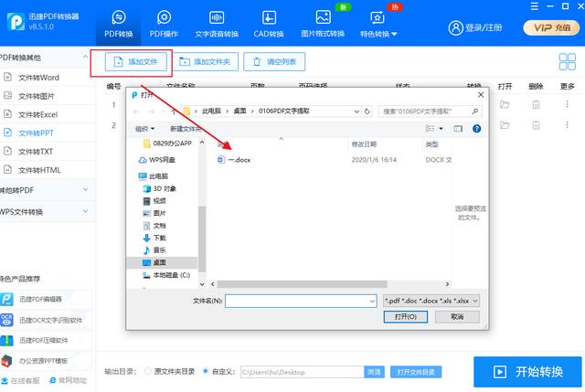Select 文件转TXT in sidebar

point(36,152)
